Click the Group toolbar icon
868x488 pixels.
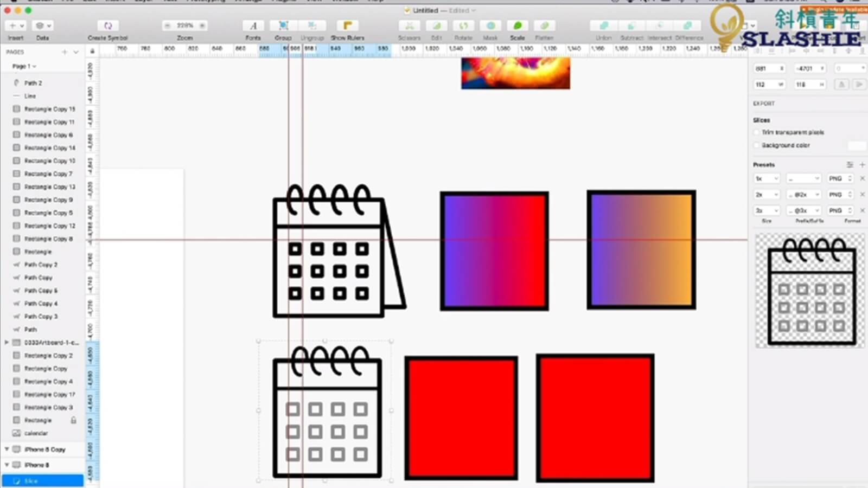283,25
